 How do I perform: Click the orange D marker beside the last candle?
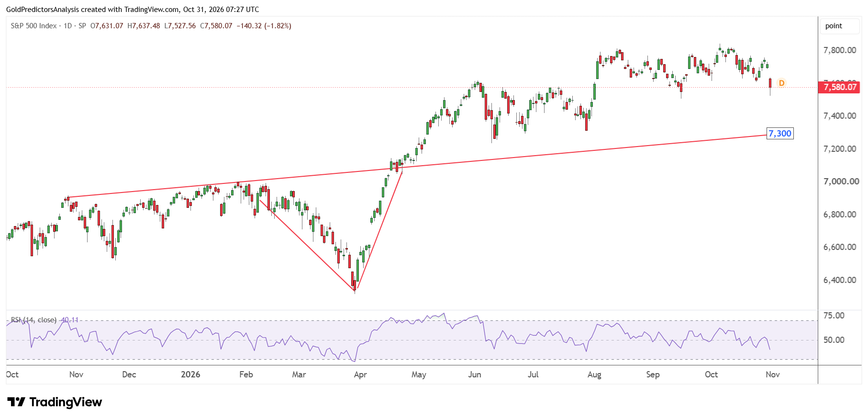[781, 83]
